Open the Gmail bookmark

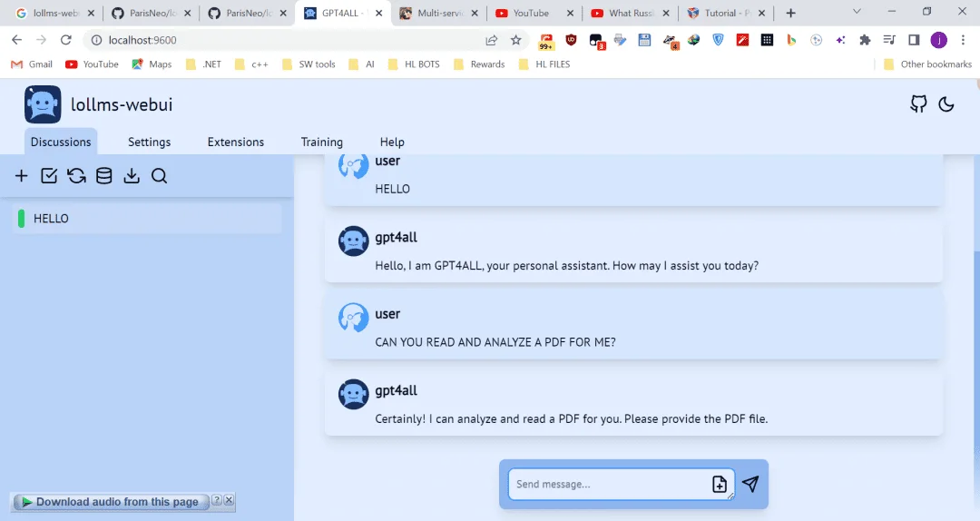tap(32, 64)
